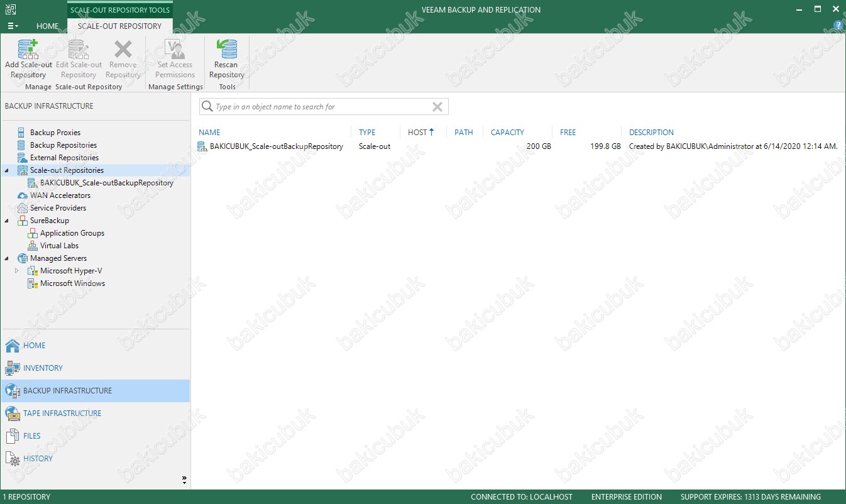Select BAKICUBUK_Scale-outBackupRepository row in list
Image resolution: width=846 pixels, height=504 pixels.
pyautogui.click(x=276, y=146)
